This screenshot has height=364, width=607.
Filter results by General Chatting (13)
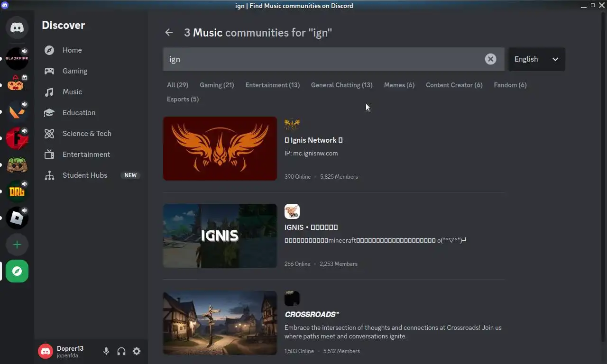341,85
